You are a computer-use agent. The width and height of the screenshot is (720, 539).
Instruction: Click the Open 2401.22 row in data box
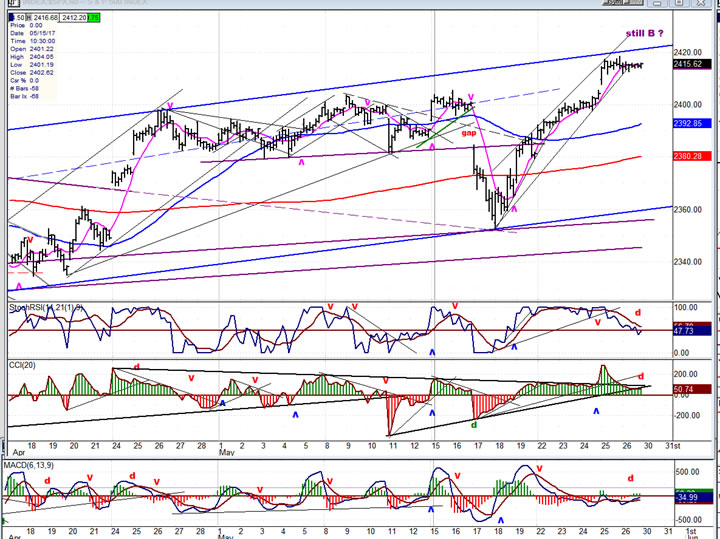(33, 49)
